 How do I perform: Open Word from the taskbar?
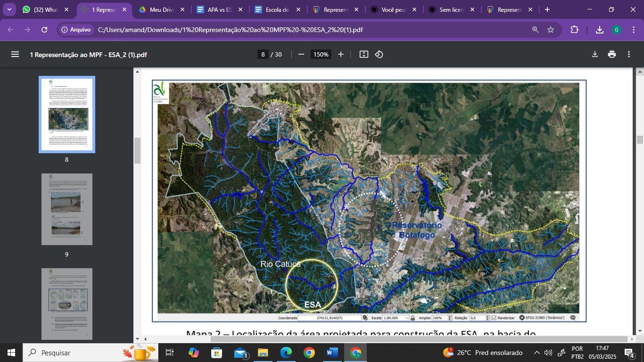click(x=332, y=353)
